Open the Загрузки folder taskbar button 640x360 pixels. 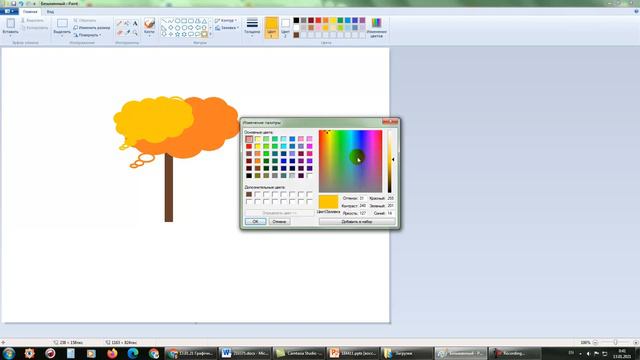pos(407,353)
